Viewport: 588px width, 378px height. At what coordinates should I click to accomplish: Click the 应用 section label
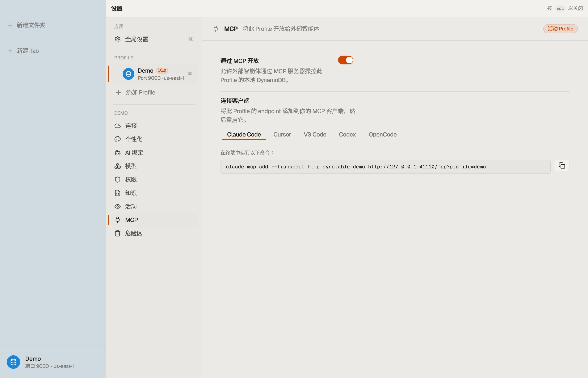[x=119, y=26]
